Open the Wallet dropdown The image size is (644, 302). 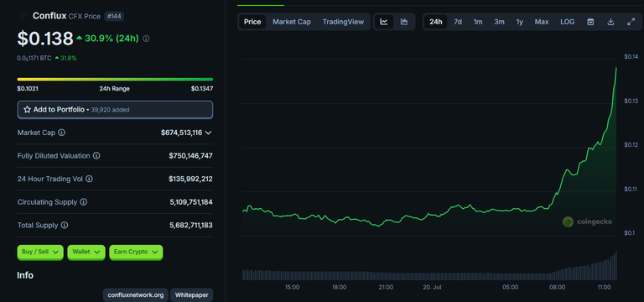tap(86, 252)
